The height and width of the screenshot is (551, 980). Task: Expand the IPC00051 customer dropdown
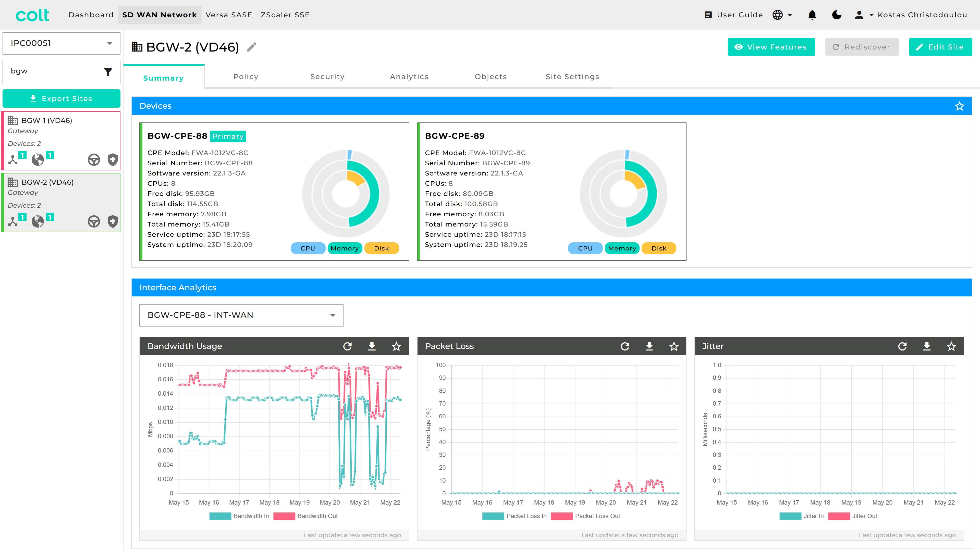coord(61,43)
